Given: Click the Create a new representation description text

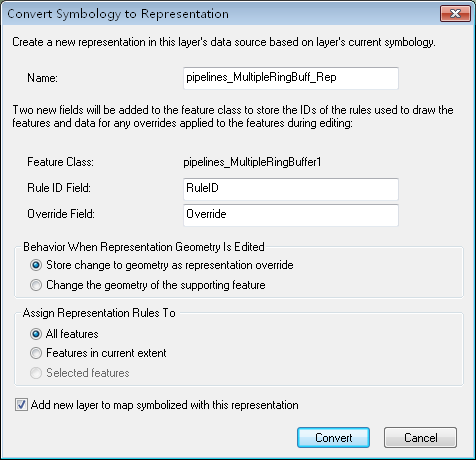Looking at the screenshot, I should (224, 42).
